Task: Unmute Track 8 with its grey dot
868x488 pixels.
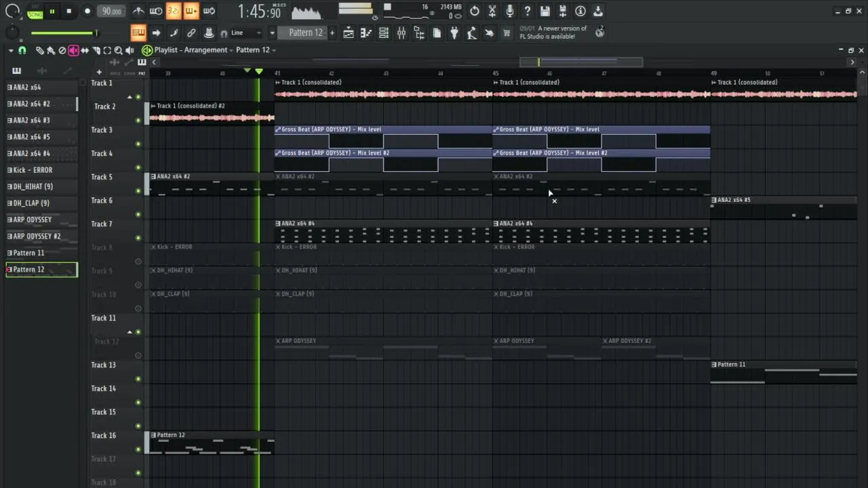Action: point(138,262)
